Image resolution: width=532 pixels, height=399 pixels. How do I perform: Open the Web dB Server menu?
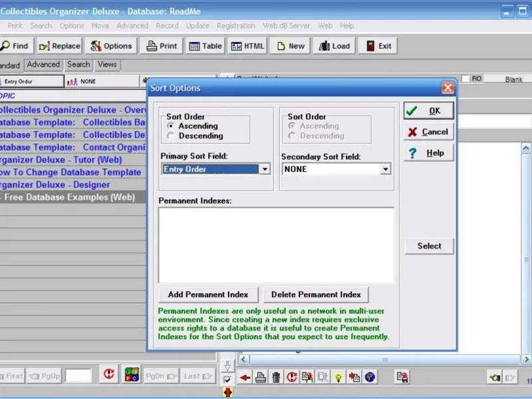[x=287, y=26]
